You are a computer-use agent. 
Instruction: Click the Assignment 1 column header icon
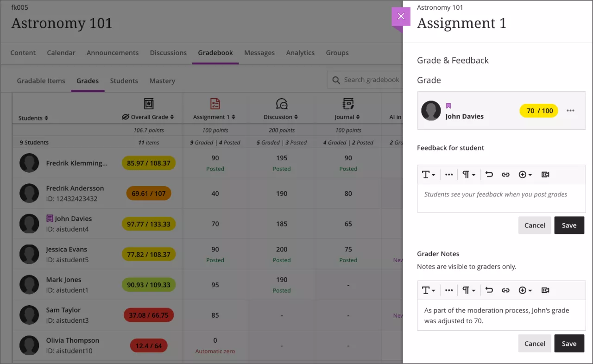(x=214, y=104)
